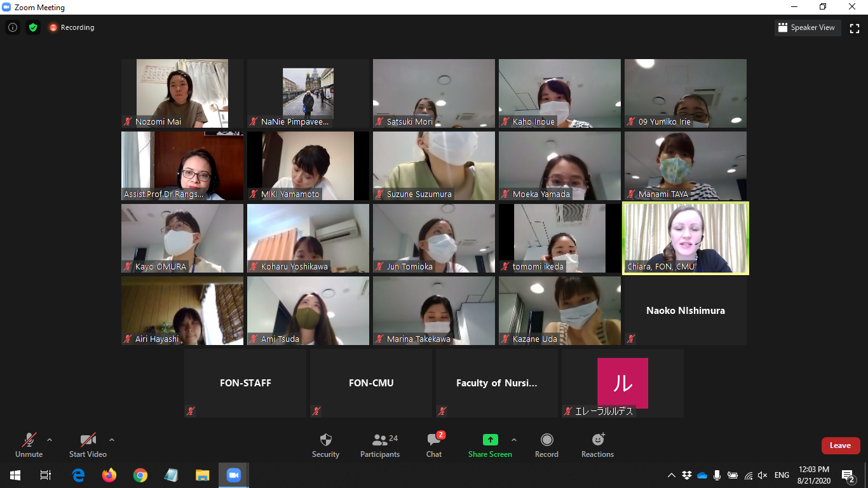
Task: Open battery status tray icon
Action: (733, 475)
